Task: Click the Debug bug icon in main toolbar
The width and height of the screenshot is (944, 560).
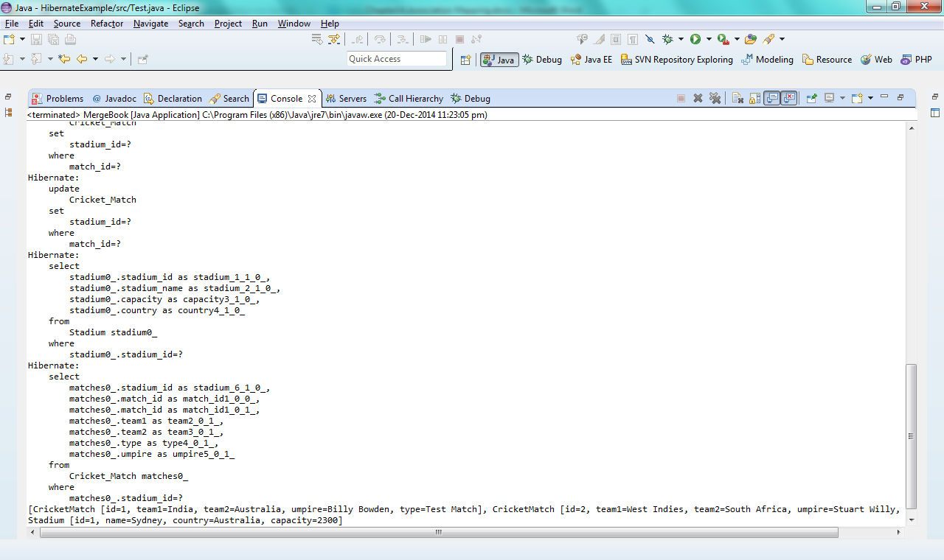Action: [x=667, y=39]
